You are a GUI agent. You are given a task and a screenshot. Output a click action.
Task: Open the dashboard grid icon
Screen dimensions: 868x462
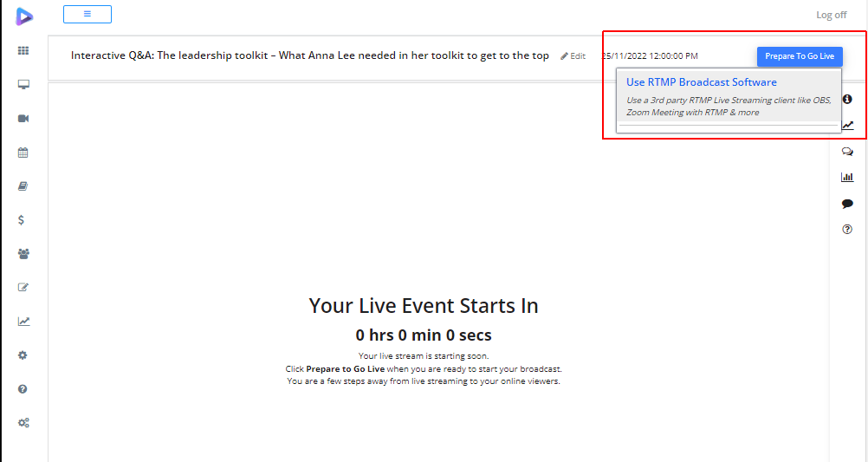coord(23,51)
